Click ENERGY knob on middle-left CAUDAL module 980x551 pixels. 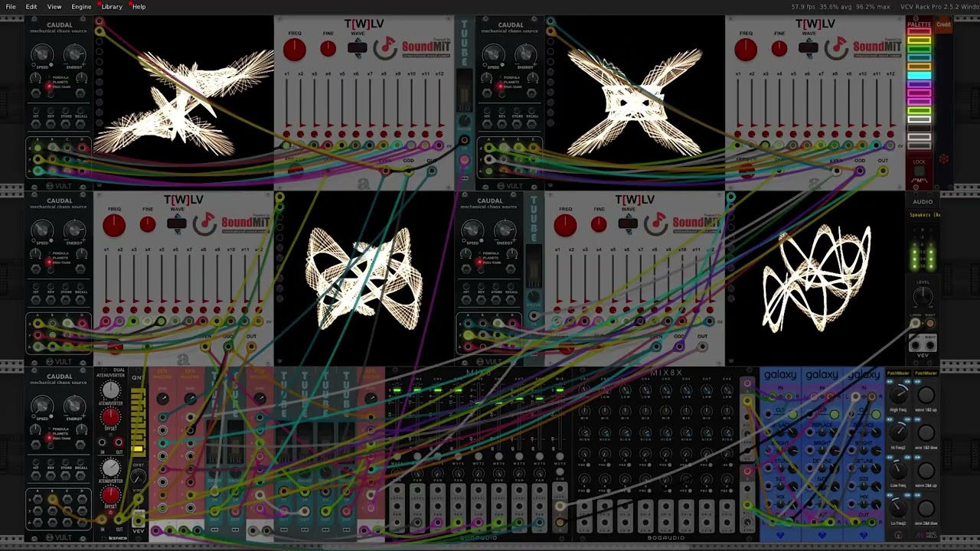tap(74, 229)
